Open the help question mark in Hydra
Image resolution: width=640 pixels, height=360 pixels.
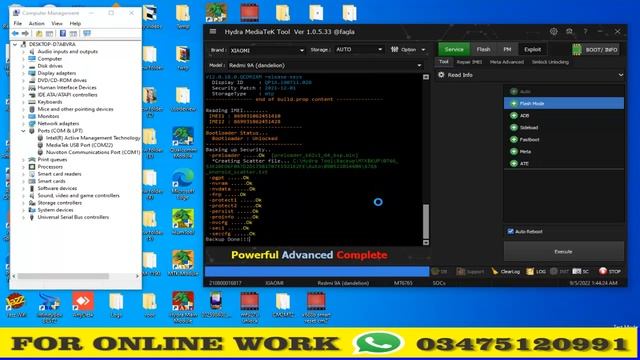(x=585, y=31)
